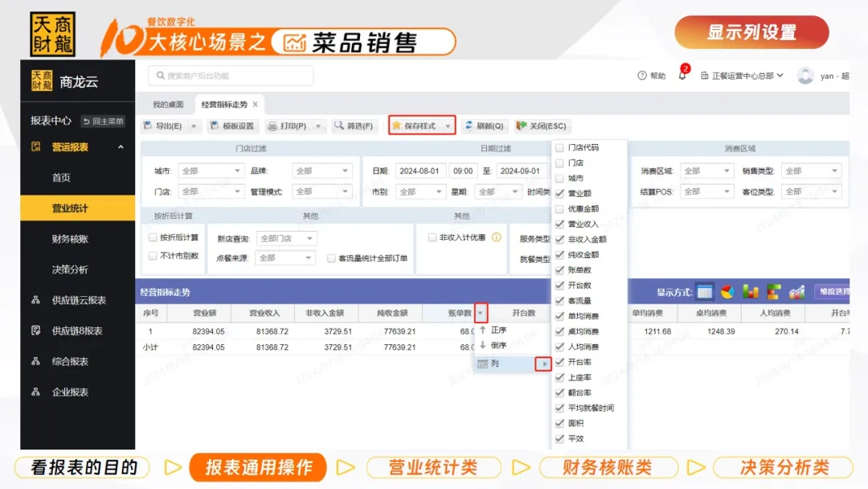Open the user avatar icon

805,76
